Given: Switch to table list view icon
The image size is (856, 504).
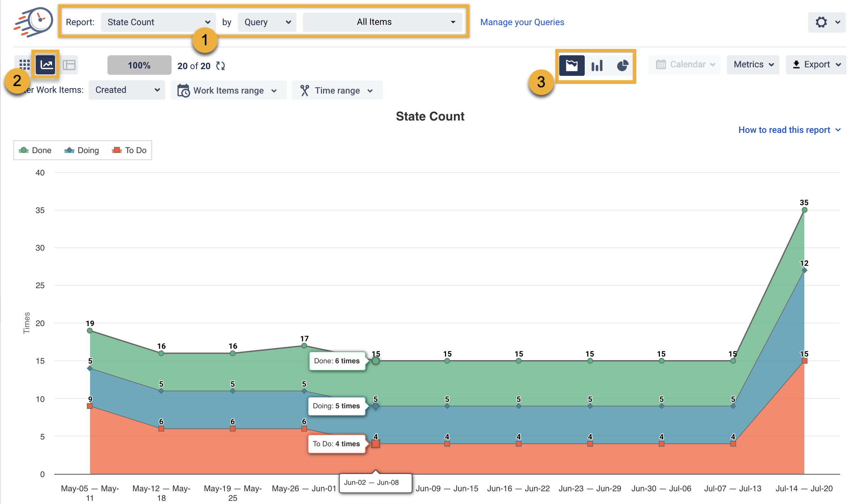Looking at the screenshot, I should point(69,65).
